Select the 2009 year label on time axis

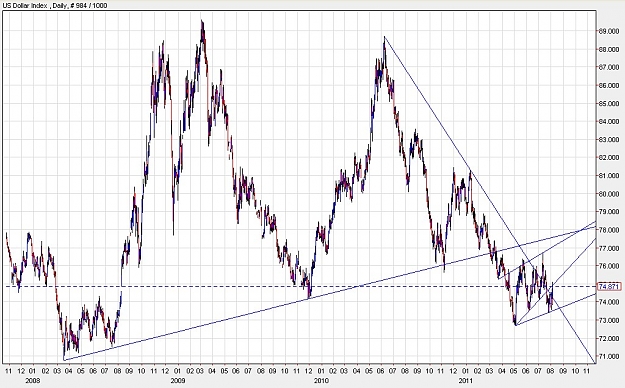[x=178, y=380]
